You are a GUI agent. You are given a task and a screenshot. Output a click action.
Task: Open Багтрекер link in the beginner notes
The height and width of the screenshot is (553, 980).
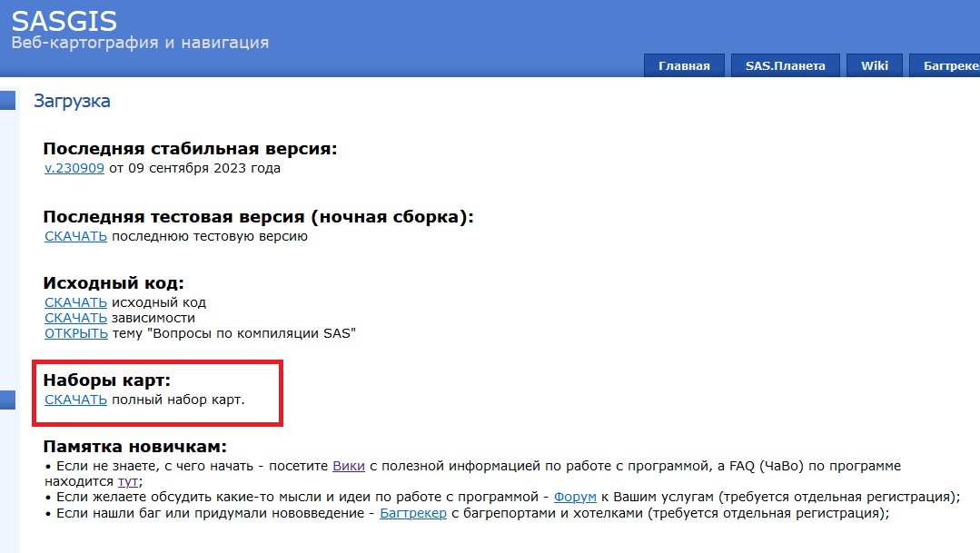(x=413, y=513)
